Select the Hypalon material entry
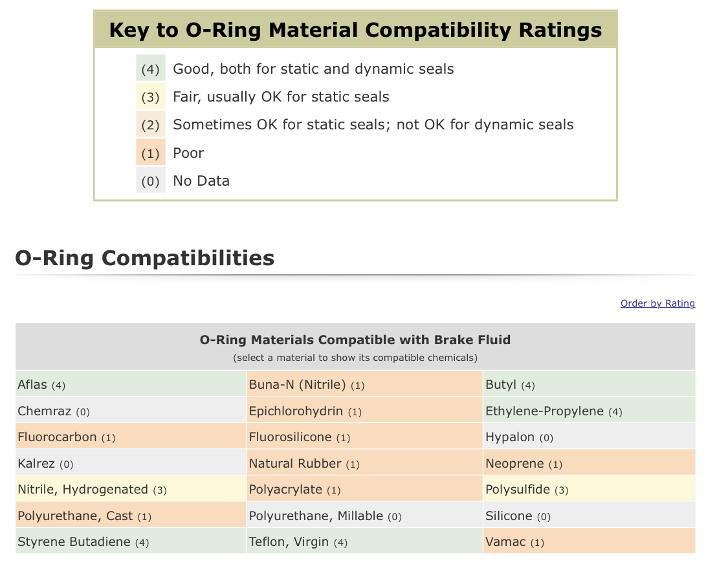 pos(589,437)
